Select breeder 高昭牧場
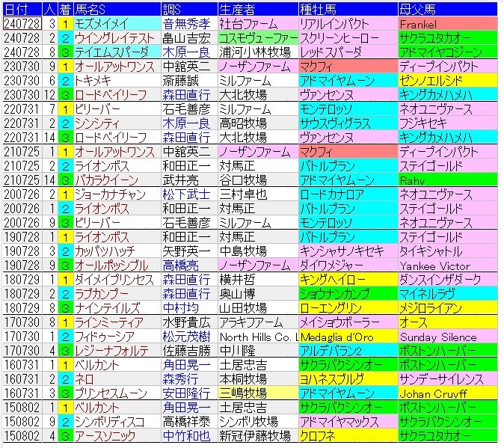 pos(258,123)
